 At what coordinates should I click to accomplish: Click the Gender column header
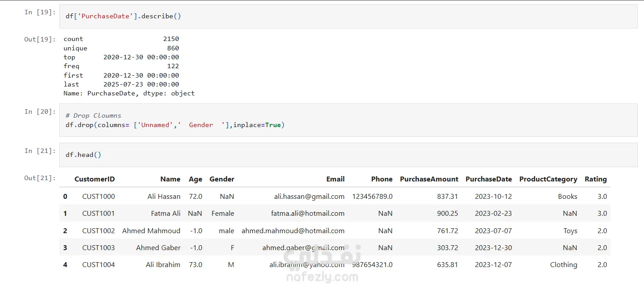[x=222, y=179]
